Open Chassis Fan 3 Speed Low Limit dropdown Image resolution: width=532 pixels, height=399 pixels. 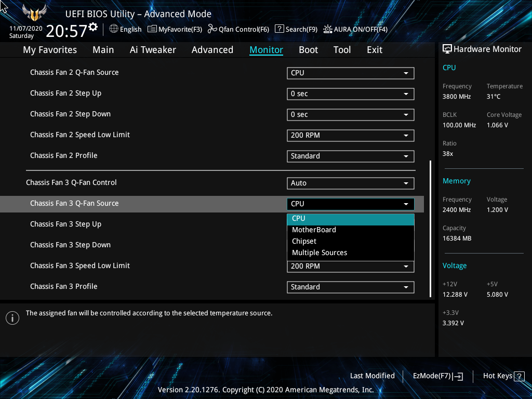click(x=351, y=267)
